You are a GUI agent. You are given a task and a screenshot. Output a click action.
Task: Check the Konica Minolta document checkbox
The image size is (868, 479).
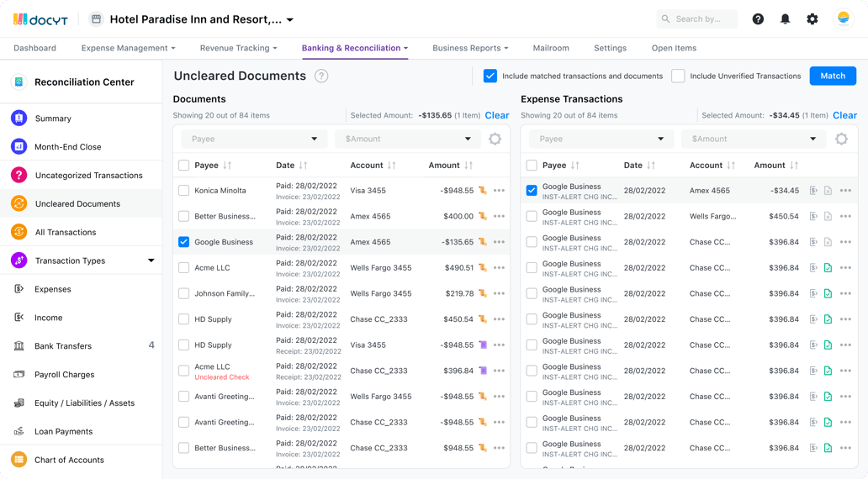184,190
